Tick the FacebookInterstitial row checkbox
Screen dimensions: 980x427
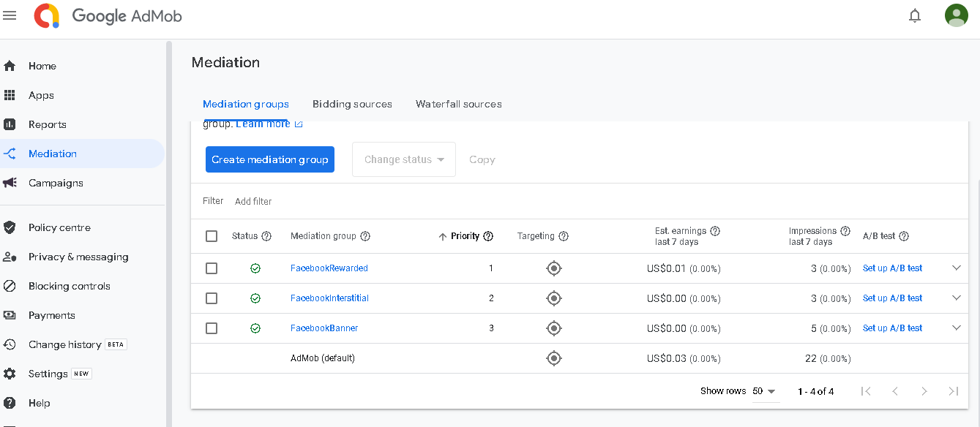click(212, 298)
